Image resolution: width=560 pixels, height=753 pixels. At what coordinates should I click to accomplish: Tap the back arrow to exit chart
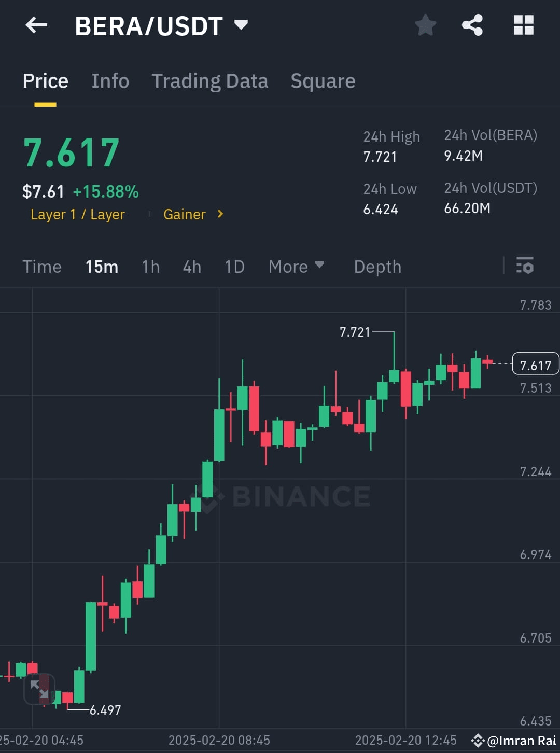[x=36, y=25]
